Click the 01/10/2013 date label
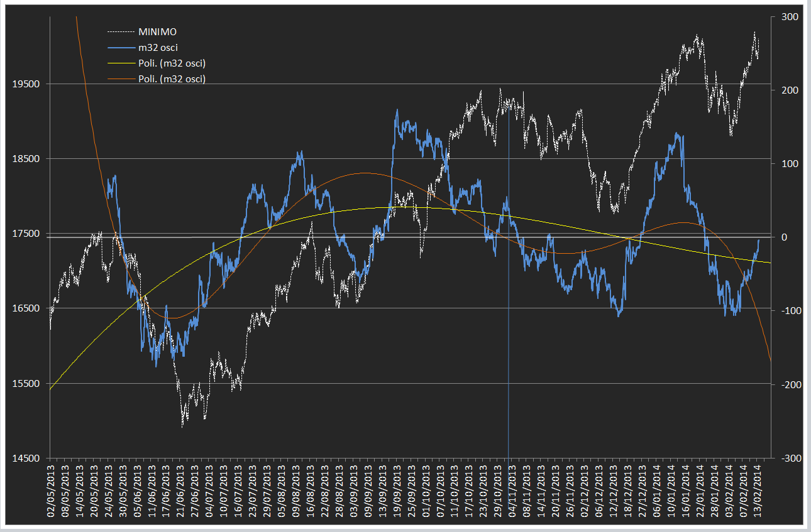The height and width of the screenshot is (532, 811). tap(426, 491)
